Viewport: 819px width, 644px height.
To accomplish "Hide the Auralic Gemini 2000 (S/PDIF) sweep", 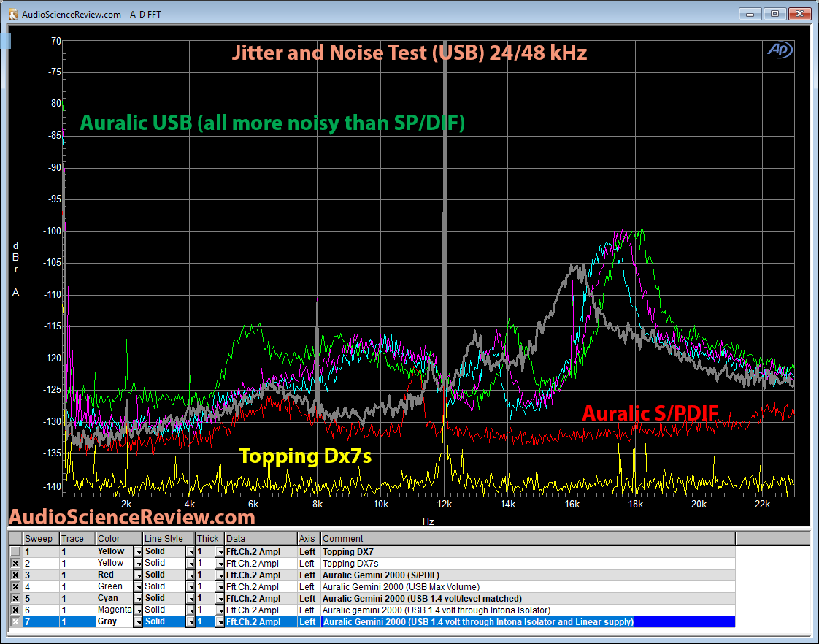I will tap(15, 575).
